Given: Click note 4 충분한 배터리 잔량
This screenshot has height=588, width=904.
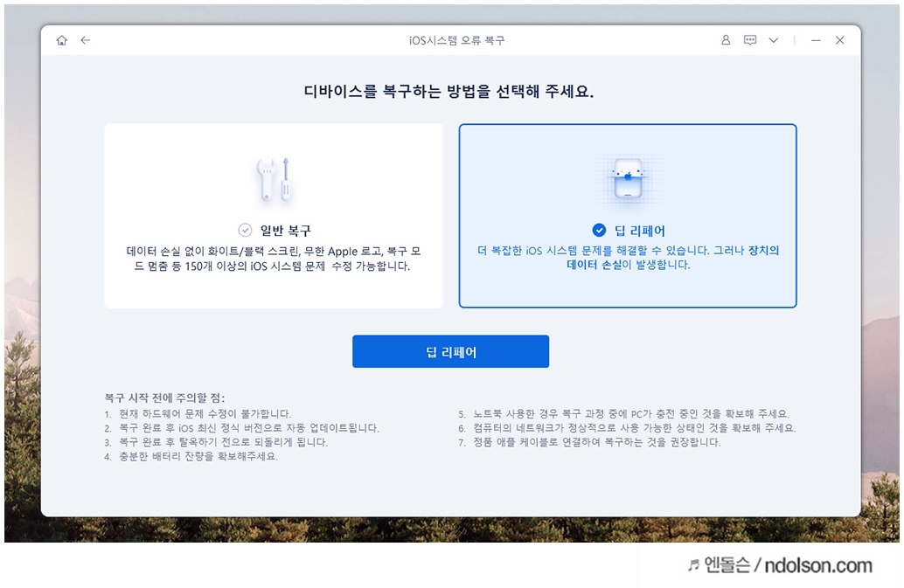Looking at the screenshot, I should click(x=191, y=456).
